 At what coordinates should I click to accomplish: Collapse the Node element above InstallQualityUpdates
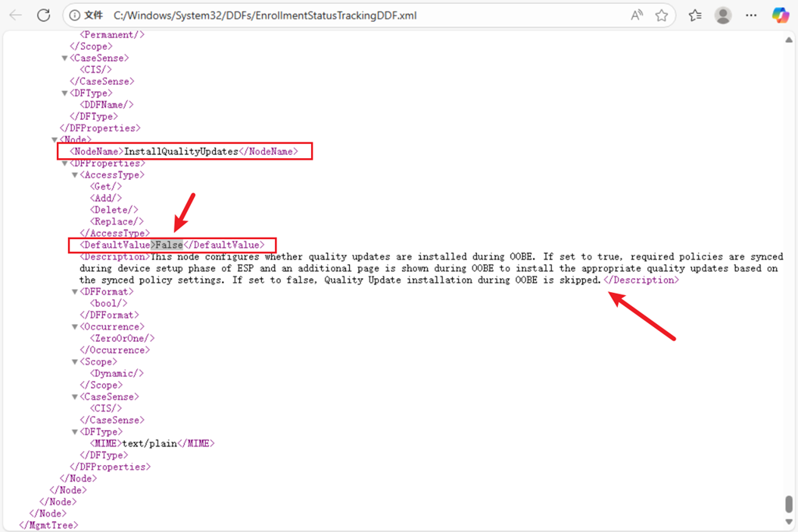point(55,140)
